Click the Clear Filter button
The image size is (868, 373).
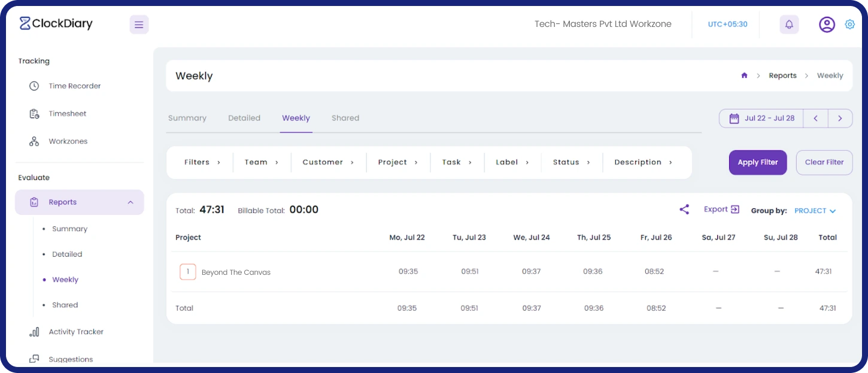point(824,162)
